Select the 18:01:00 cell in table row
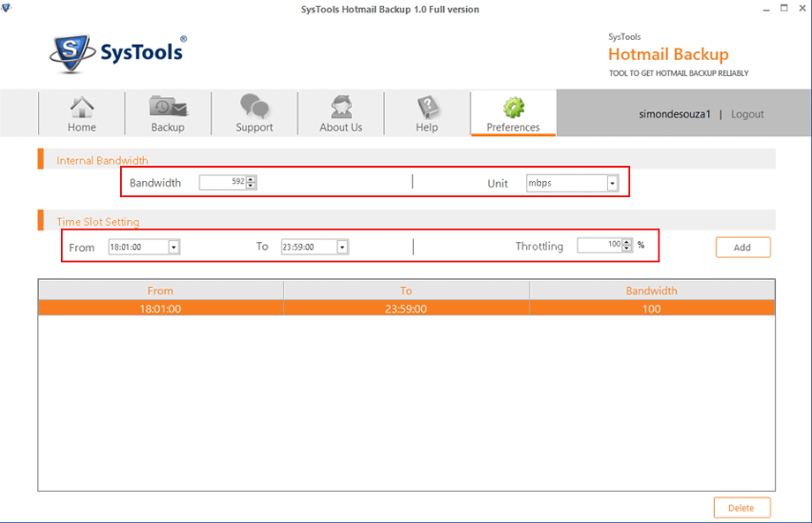Screen dimensions: 812x523 (x=161, y=309)
